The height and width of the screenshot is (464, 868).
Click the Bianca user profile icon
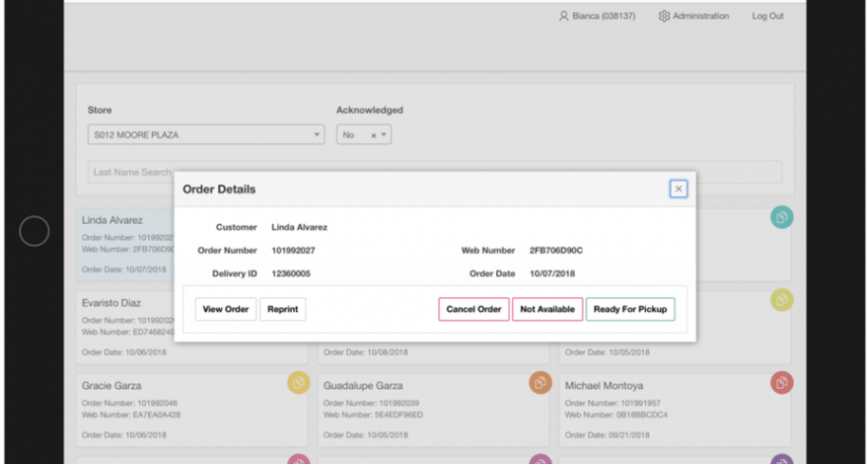point(563,16)
